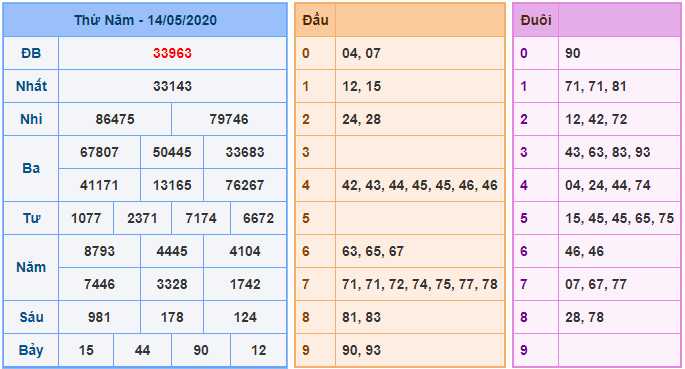The image size is (685, 369).
Task: Select Đầu values '24, 28'
Action: 361,119
